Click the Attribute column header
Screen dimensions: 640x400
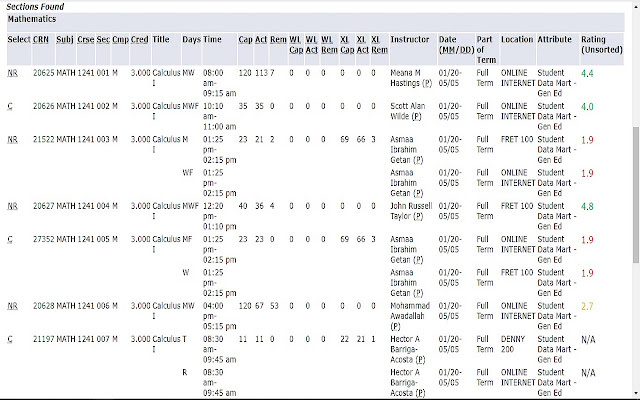(554, 40)
